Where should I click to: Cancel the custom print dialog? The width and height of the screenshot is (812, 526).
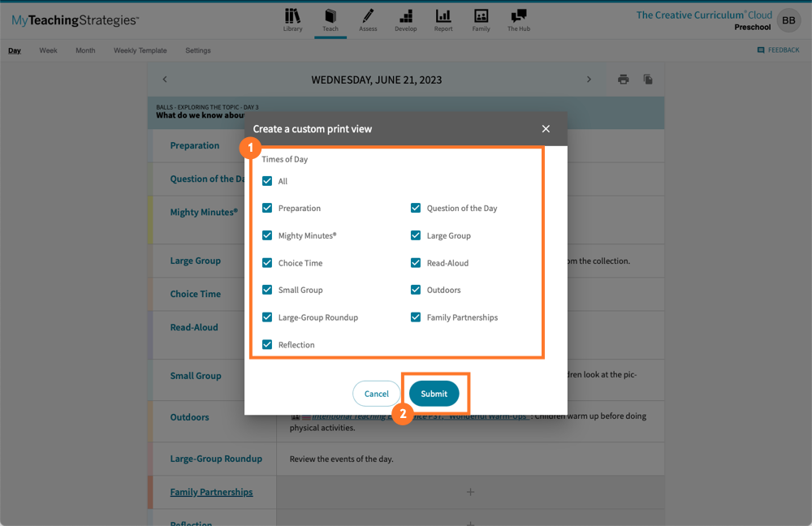(x=376, y=393)
